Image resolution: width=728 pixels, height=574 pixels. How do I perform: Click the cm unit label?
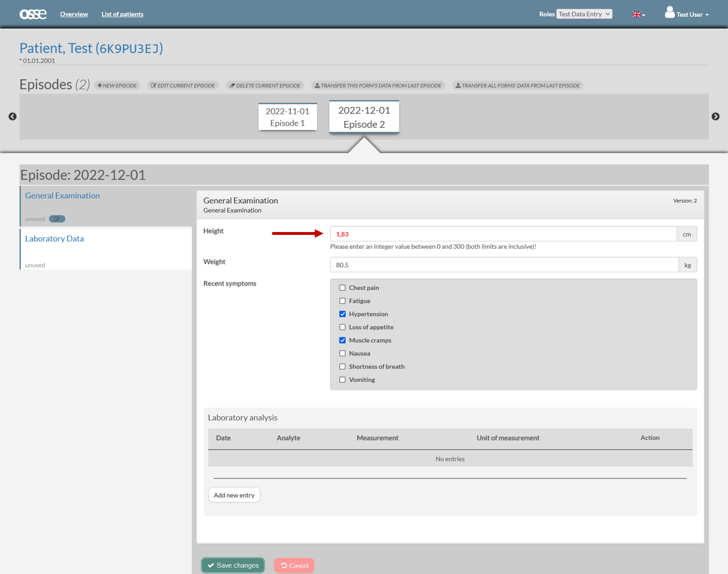click(687, 234)
